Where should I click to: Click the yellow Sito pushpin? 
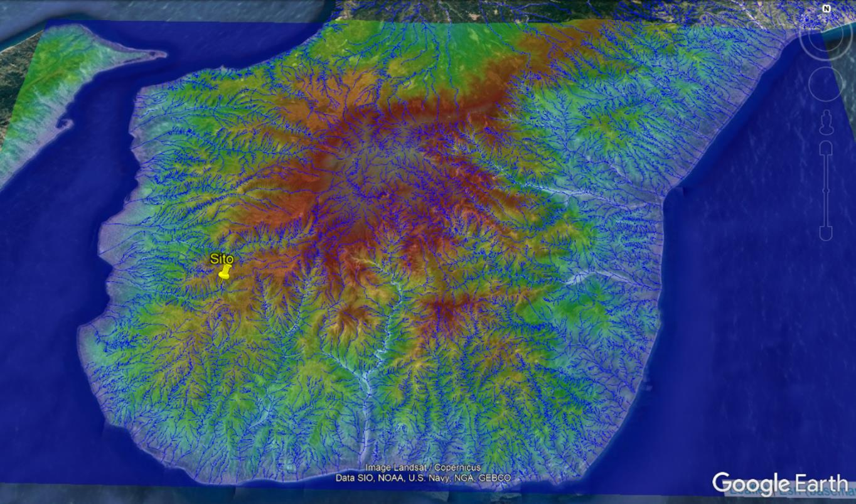point(224,272)
